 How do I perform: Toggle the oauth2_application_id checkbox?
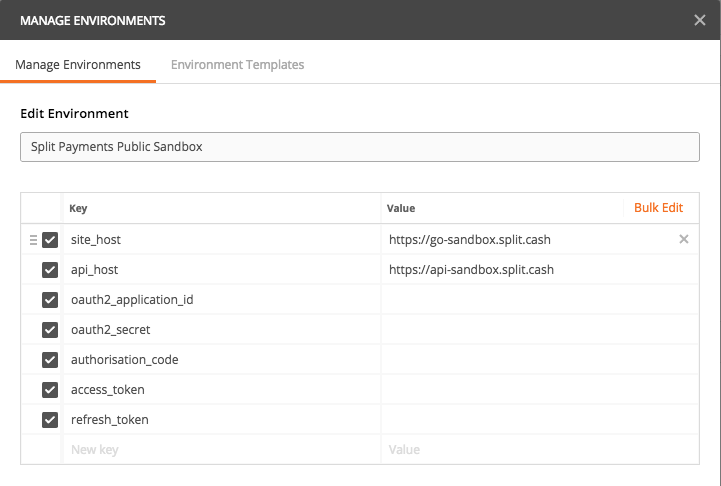click(x=50, y=300)
